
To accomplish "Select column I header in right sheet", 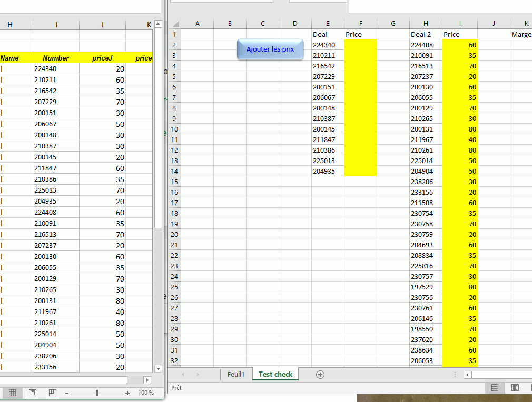I will 460,24.
